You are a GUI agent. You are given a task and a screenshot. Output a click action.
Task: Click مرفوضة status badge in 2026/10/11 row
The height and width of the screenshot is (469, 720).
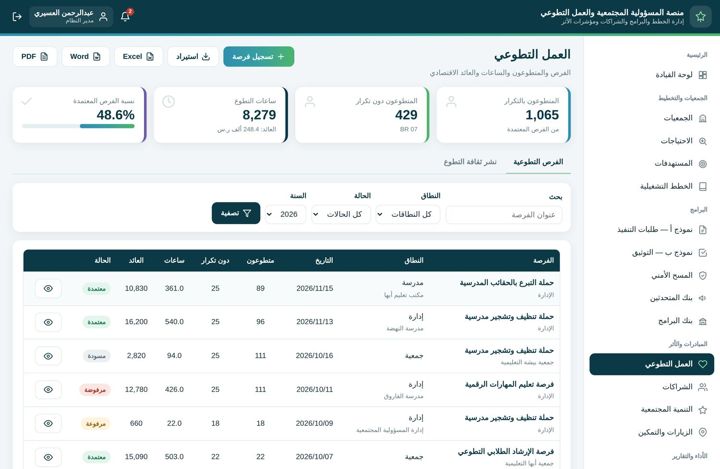95,390
